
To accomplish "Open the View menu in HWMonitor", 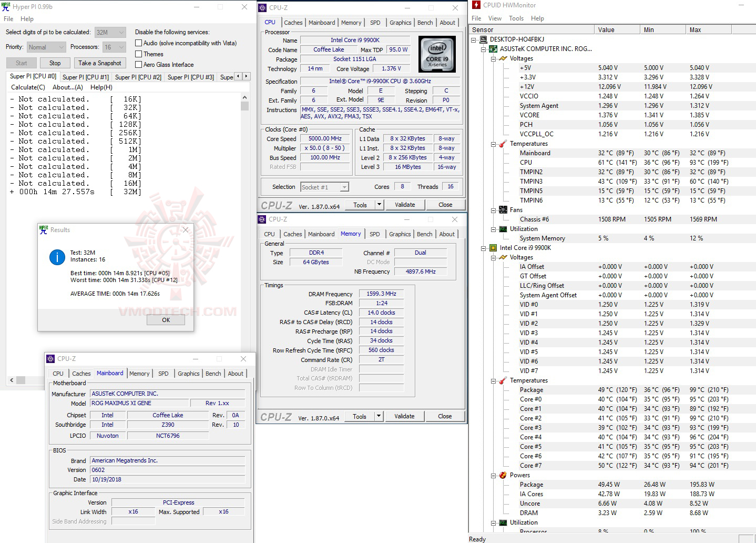I will click(x=495, y=18).
